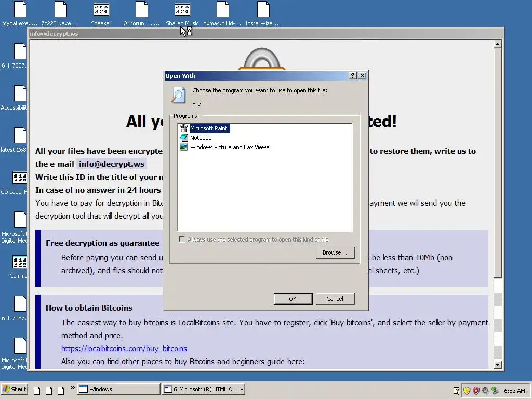
Task: Choose Windows Picture and Fax Viewer
Action: click(x=231, y=147)
